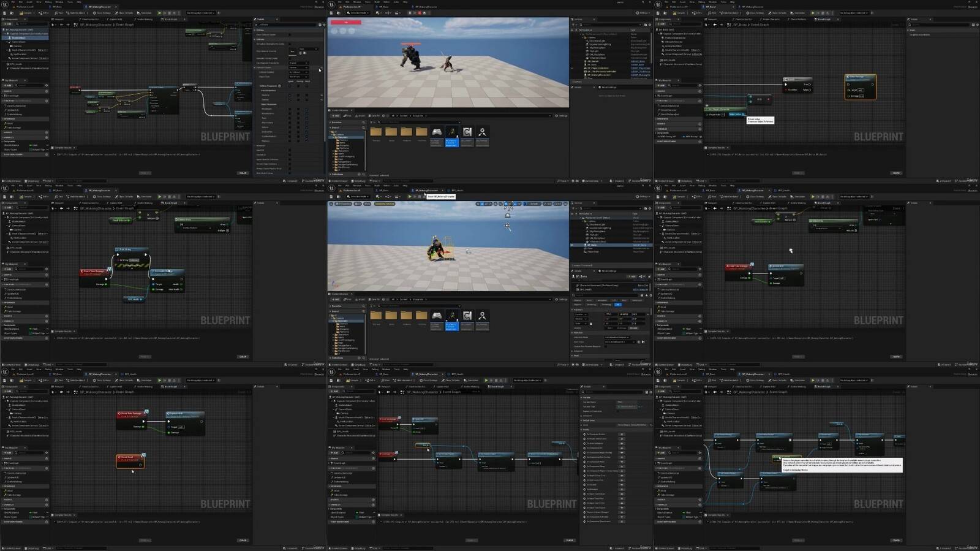Viewport: 980px width, 551px height.
Task: Collapse the Transform section in center frame Details
Action: pyautogui.click(x=572, y=310)
